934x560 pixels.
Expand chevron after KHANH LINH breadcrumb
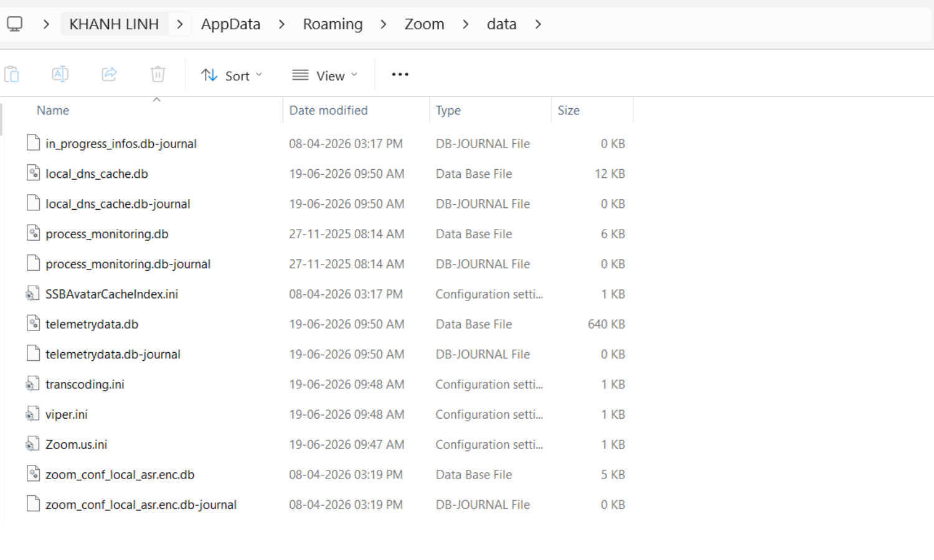[180, 24]
